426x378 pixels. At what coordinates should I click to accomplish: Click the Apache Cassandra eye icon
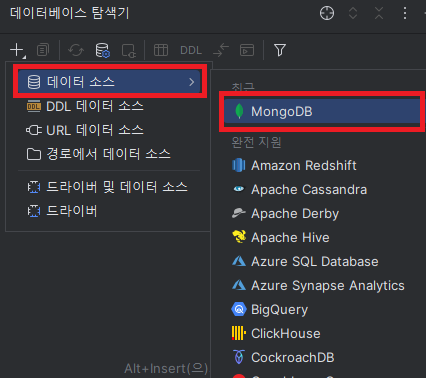pyautogui.click(x=239, y=189)
